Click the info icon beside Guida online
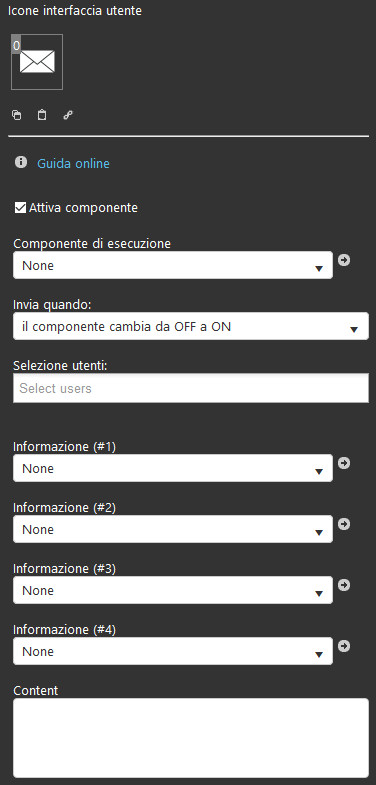 [21, 162]
